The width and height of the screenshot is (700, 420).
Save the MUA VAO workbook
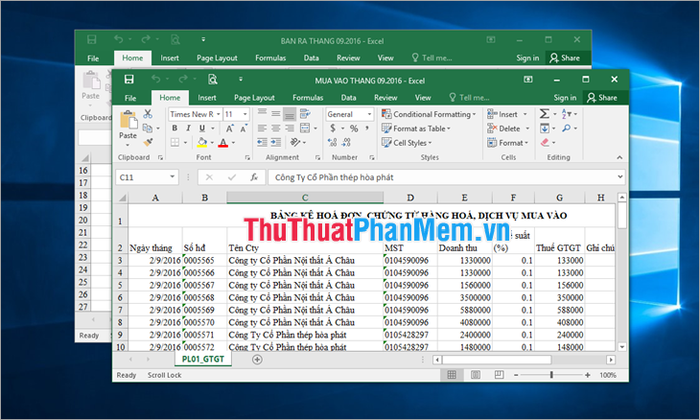(x=129, y=79)
